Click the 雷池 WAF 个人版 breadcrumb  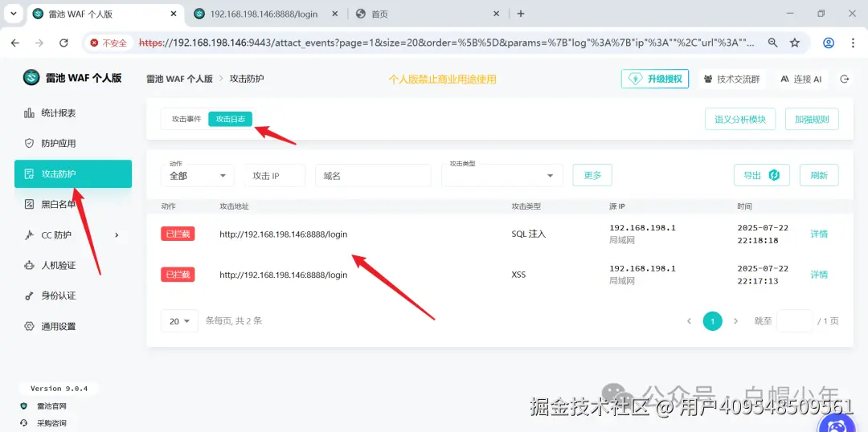tap(179, 79)
